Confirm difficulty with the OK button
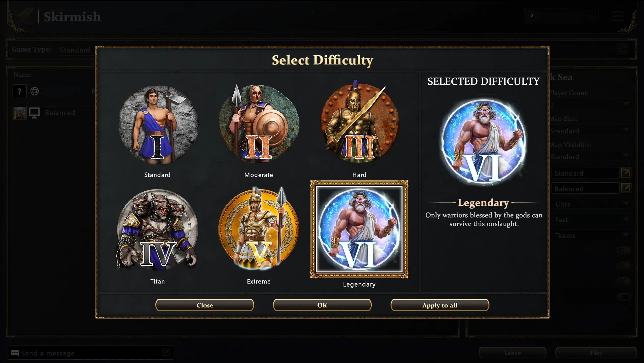The image size is (644, 363). tap(322, 305)
